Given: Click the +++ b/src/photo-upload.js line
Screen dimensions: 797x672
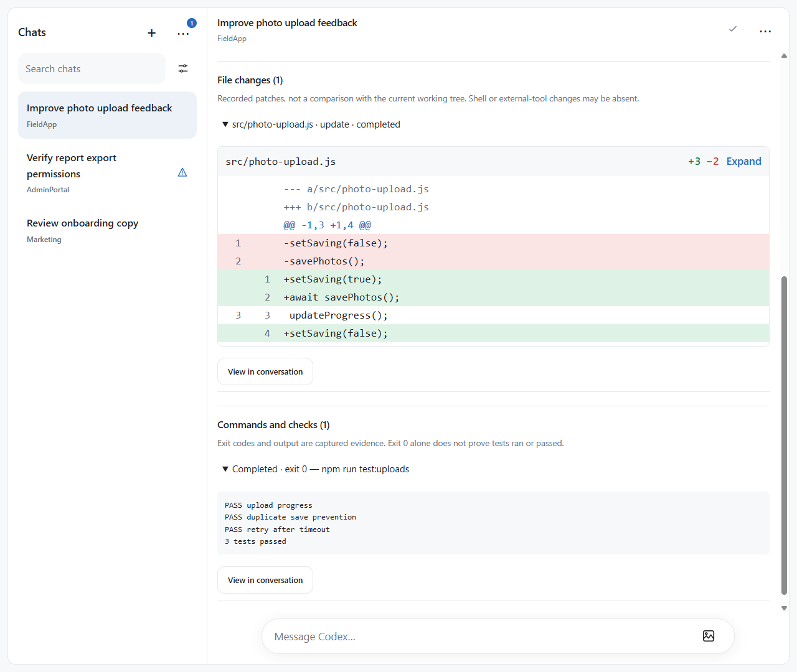Looking at the screenshot, I should 356,207.
